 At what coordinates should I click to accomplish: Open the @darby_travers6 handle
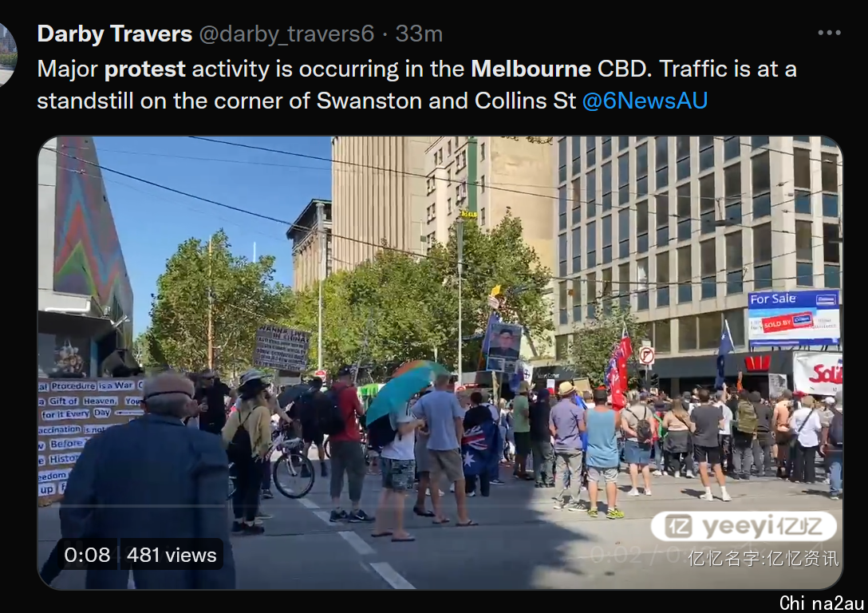[286, 34]
